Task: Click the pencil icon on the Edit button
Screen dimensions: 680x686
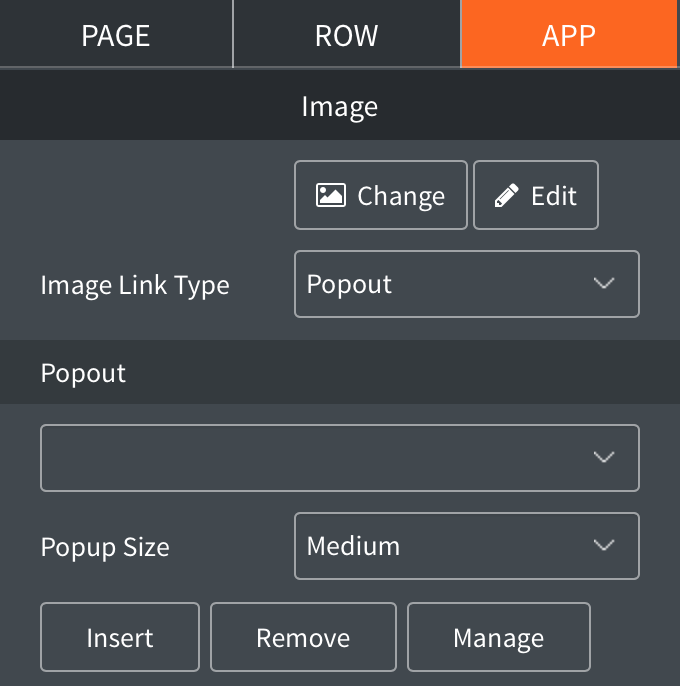Action: (508, 195)
